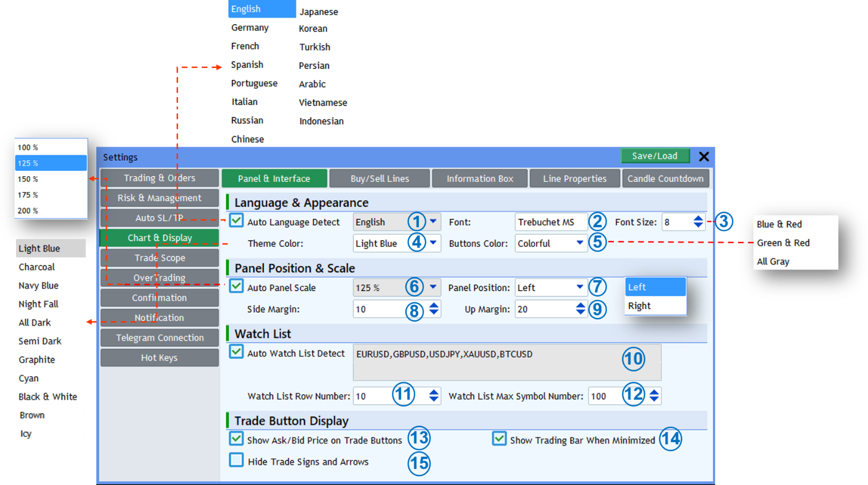Select Japanese from language list
The image size is (868, 485).
click(318, 12)
